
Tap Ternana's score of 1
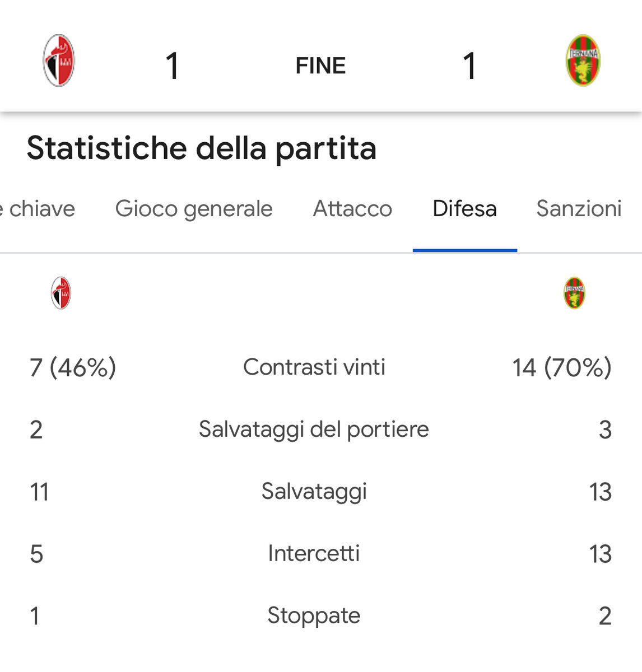click(x=469, y=66)
